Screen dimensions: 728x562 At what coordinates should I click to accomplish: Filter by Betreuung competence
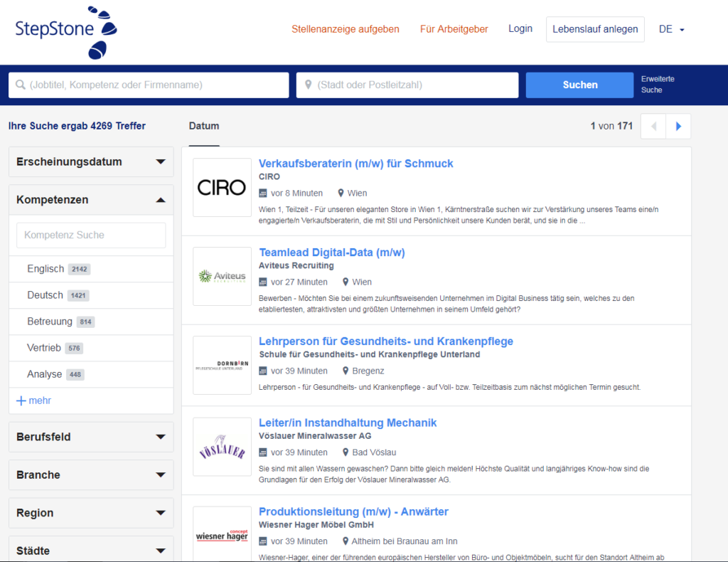[91, 322]
